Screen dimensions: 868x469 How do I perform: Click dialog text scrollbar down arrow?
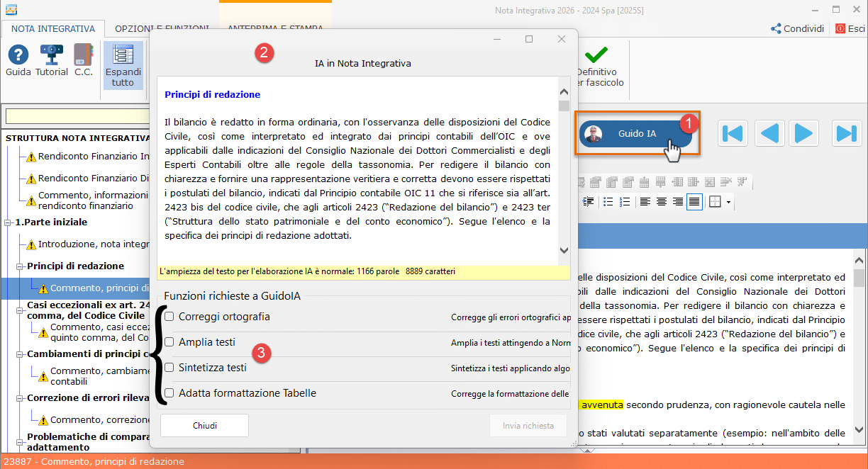point(564,250)
